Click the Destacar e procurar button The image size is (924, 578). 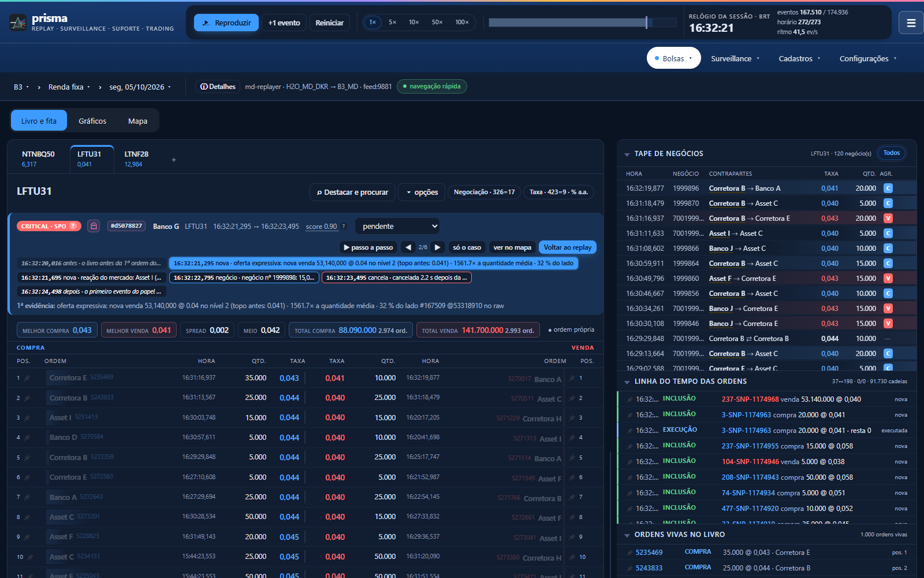pos(352,192)
